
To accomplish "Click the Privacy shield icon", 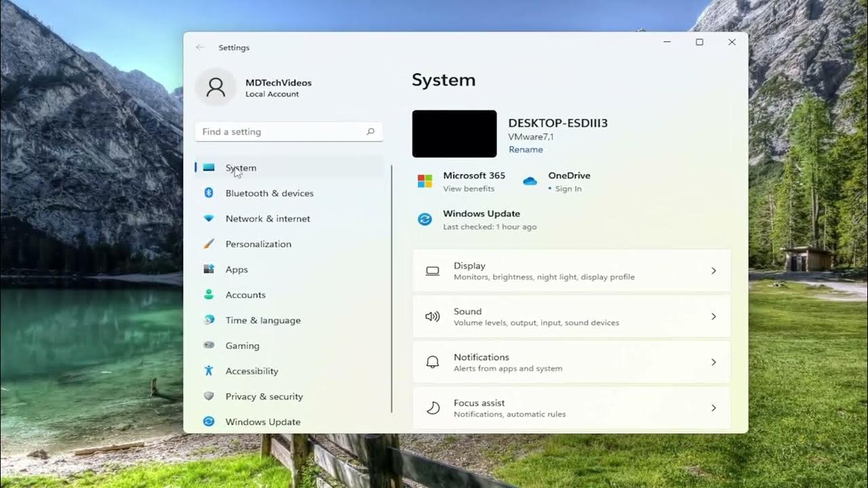I will pyautogui.click(x=209, y=396).
